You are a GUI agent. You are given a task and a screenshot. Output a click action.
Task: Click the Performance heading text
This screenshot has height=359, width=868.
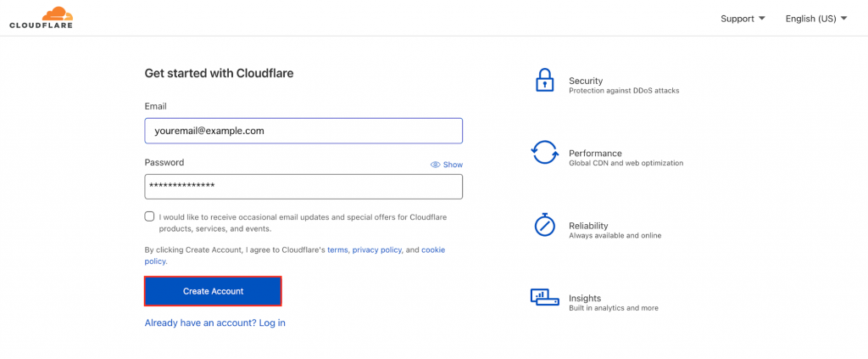[x=595, y=154]
